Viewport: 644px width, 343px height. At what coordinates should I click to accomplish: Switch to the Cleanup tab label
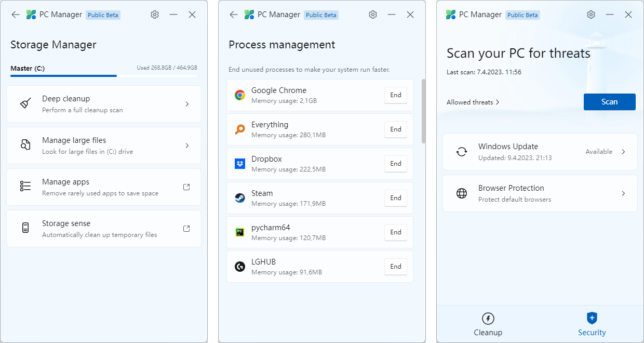click(x=488, y=333)
